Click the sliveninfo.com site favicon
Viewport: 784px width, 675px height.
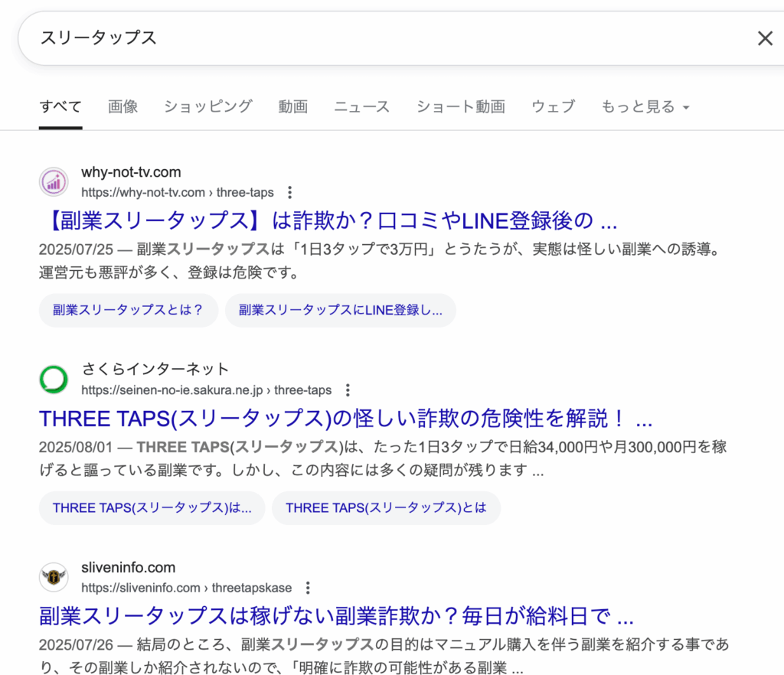[54, 577]
